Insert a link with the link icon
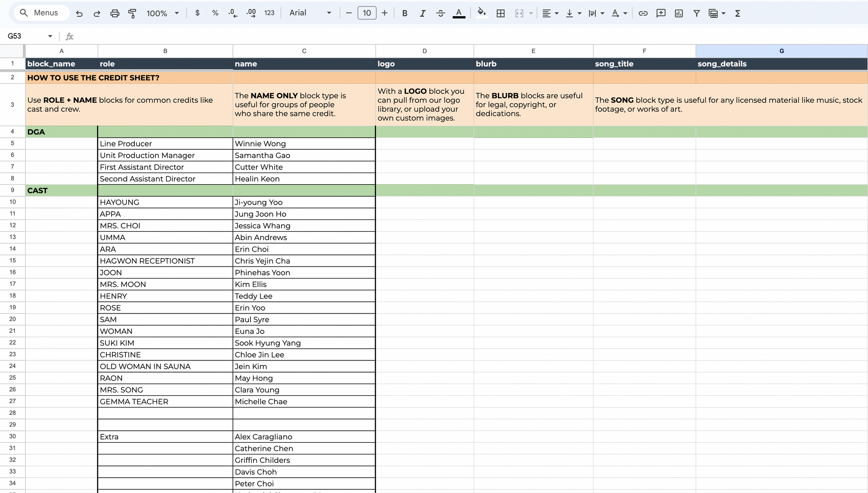 [643, 13]
